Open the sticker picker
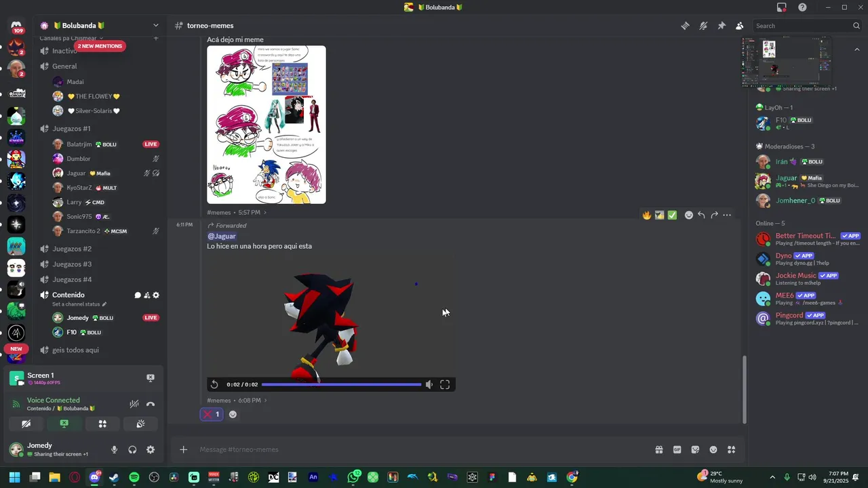This screenshot has width=868, height=488. 695,449
